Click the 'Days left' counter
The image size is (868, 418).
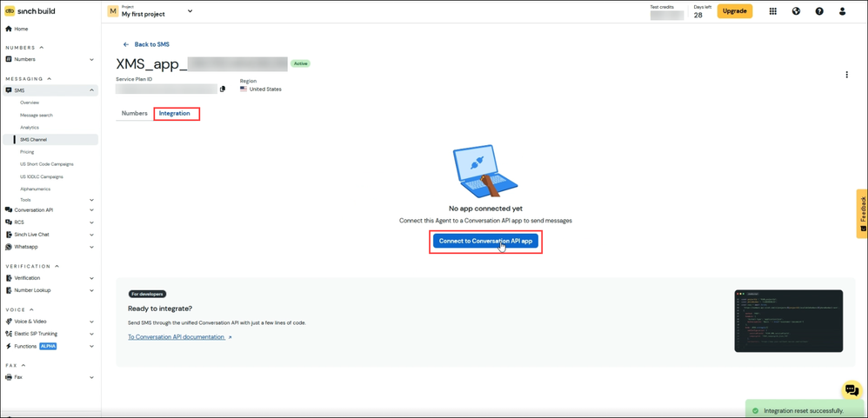click(701, 12)
